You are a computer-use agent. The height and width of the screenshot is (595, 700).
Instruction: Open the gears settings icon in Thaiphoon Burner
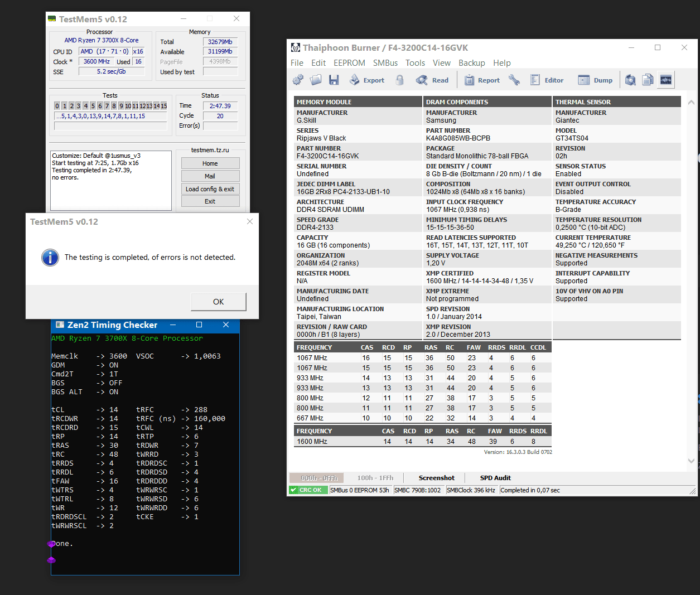coord(298,80)
